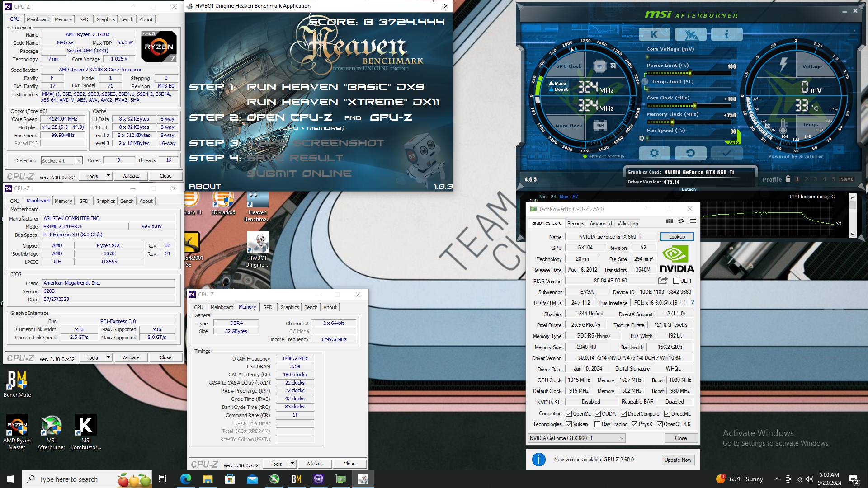Open HWBOT Unigine desktop shortcut
This screenshot has width=868, height=488.
pos(257,250)
